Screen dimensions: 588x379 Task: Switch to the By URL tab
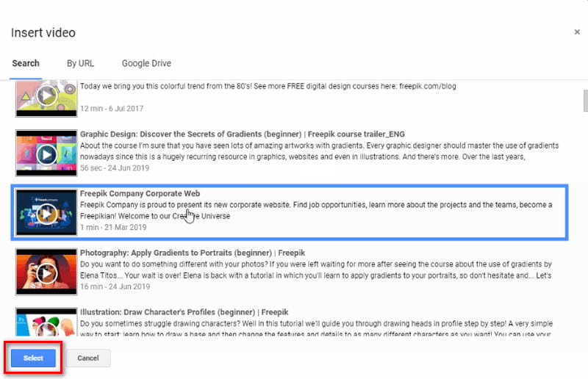point(80,63)
